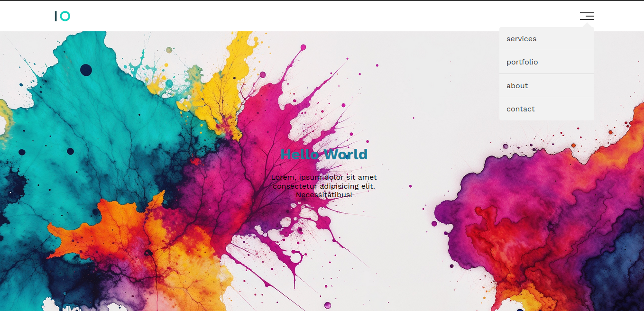
Task: Select portfolio from the dropdown menu
Action: coord(522,62)
